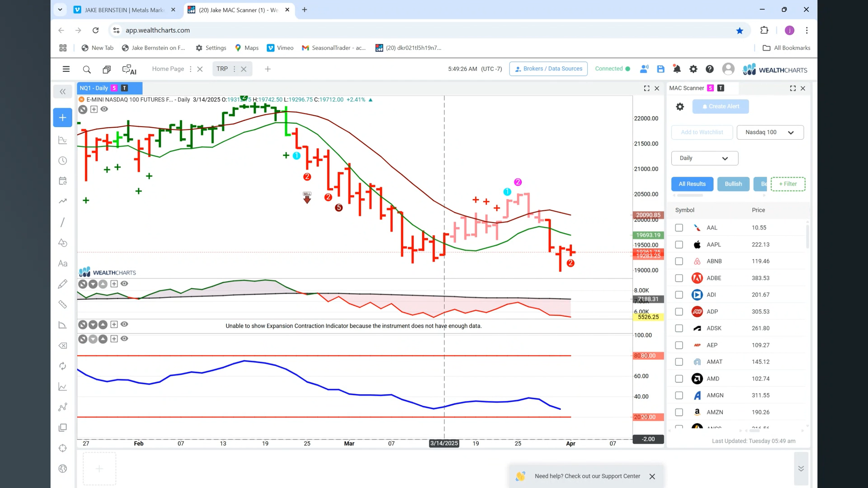Open the crosshair target tool

coord(63,448)
